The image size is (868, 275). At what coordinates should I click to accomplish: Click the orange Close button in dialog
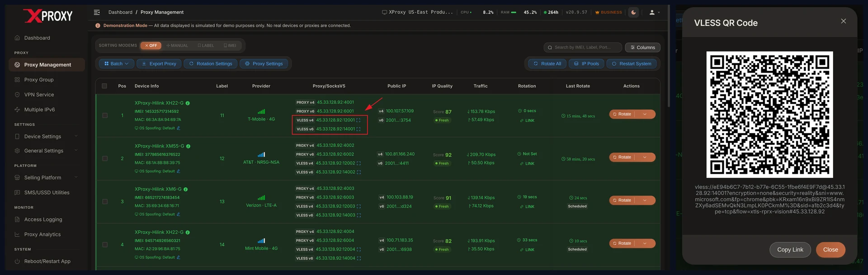point(830,250)
